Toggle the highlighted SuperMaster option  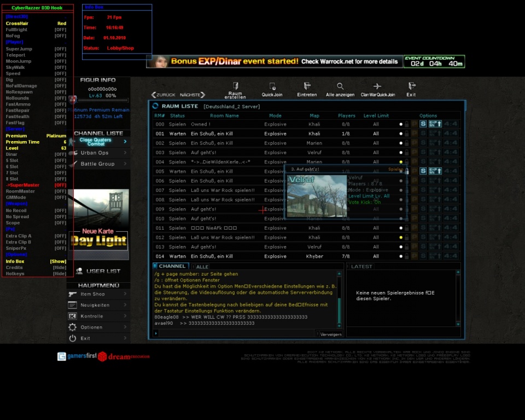[x=36, y=185]
